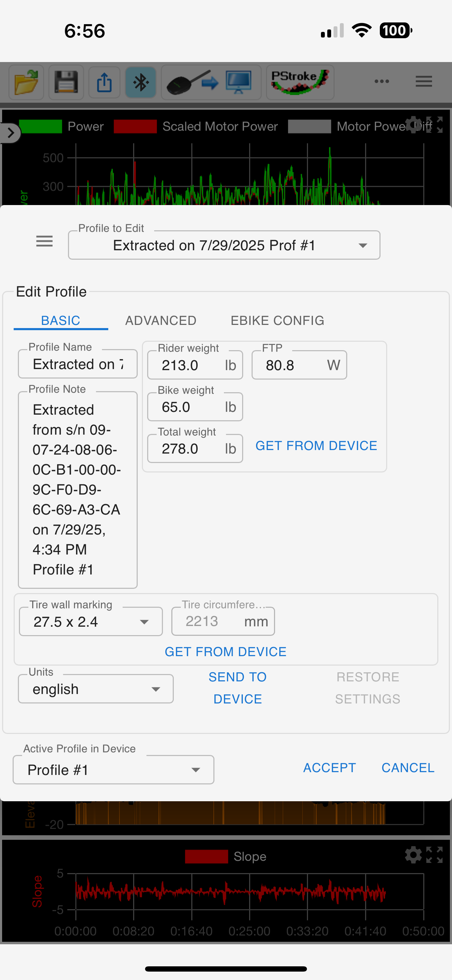Switch to the EBIKE CONFIG tab
Screen dimensions: 452x980
tap(278, 320)
